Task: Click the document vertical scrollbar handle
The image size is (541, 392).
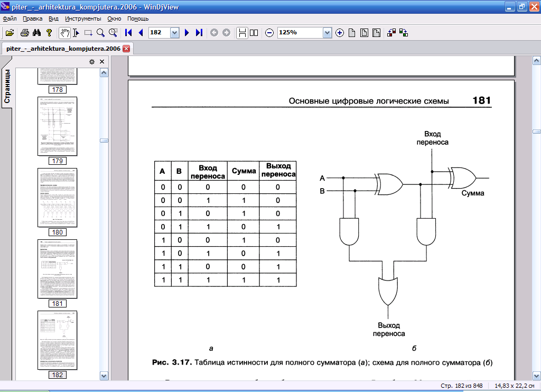Action: [537, 132]
